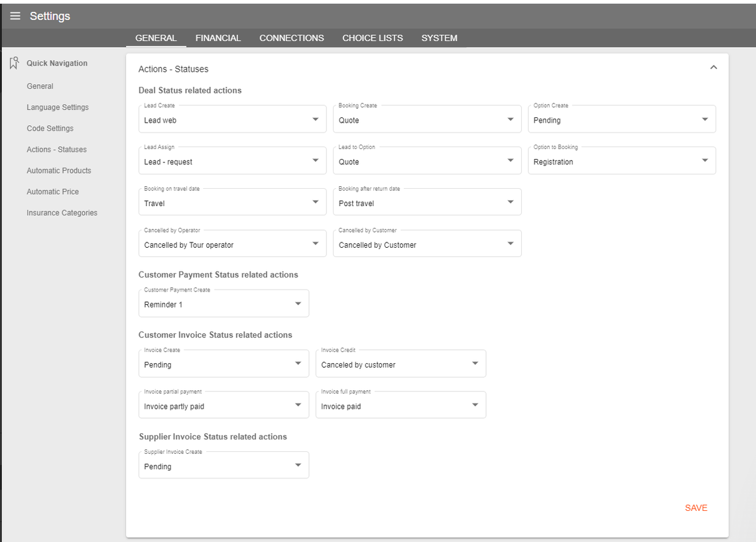Collapse the Actions - Statuses panel chevron
Image resolution: width=756 pixels, height=542 pixels.
(714, 68)
